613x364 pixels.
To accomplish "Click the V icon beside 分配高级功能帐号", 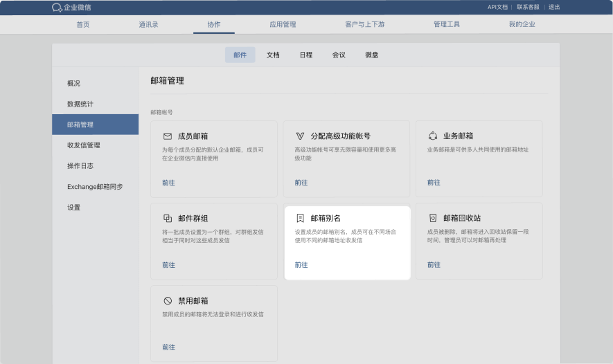I will [x=300, y=136].
